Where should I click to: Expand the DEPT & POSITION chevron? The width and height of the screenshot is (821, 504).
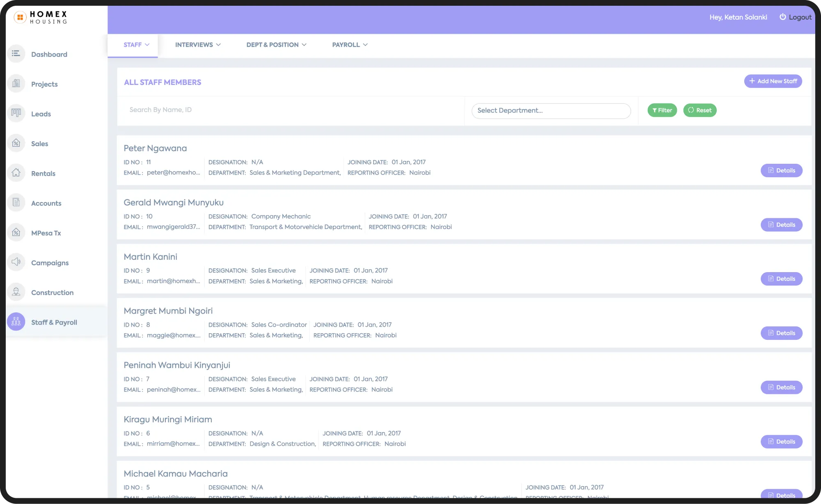point(304,45)
